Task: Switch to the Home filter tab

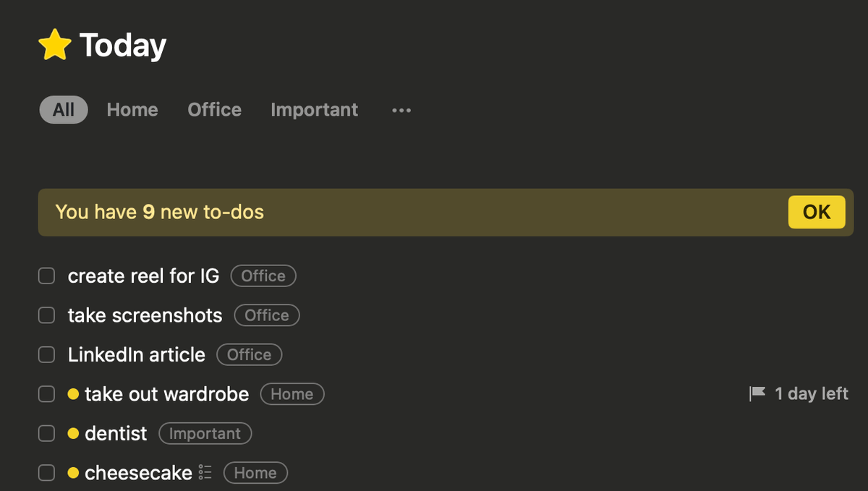Action: tap(132, 110)
